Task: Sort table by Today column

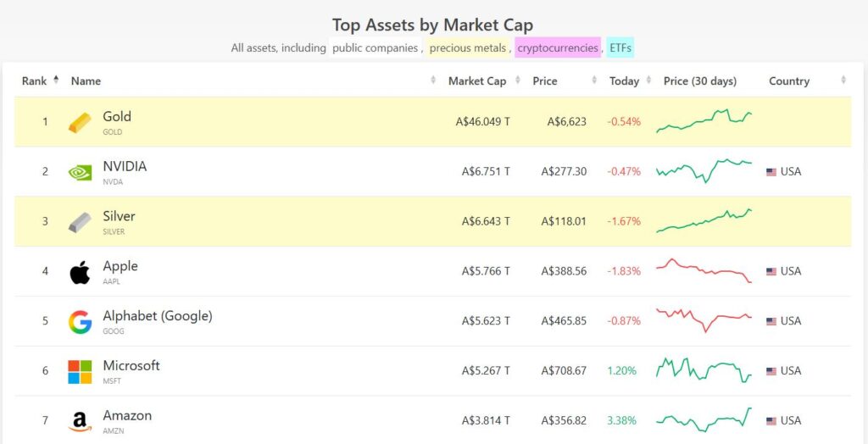Action: pos(624,81)
